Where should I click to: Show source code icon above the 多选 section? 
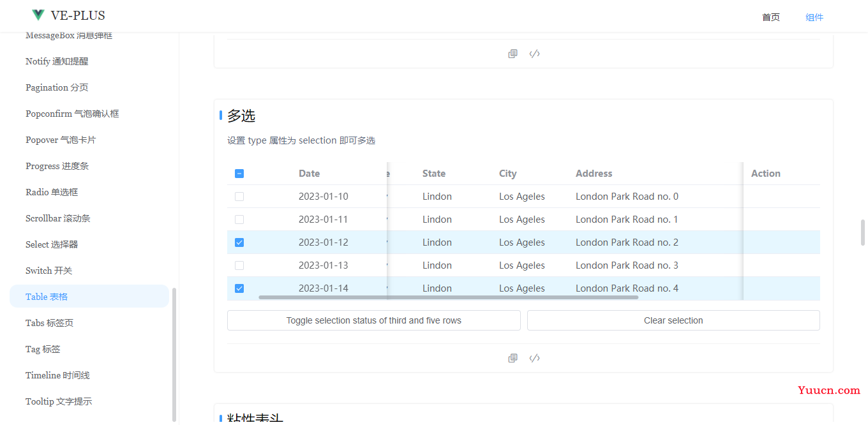pyautogui.click(x=535, y=54)
